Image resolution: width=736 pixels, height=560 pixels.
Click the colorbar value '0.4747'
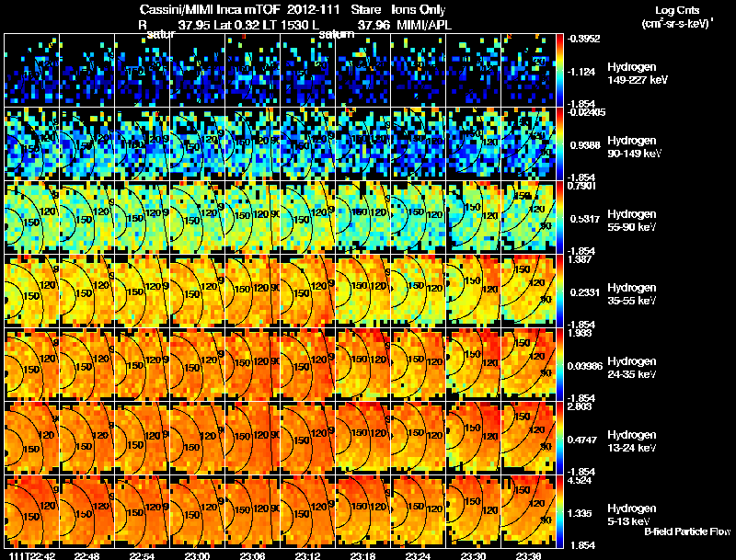[582, 440]
